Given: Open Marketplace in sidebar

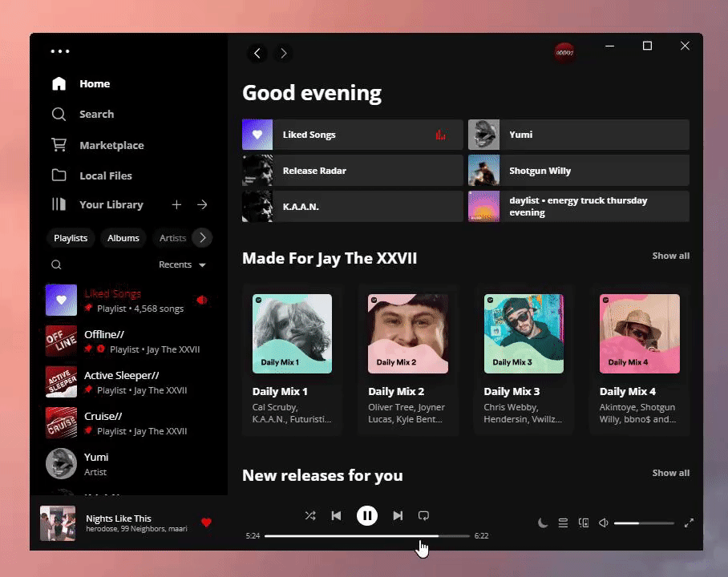Looking at the screenshot, I should pyautogui.click(x=98, y=145).
